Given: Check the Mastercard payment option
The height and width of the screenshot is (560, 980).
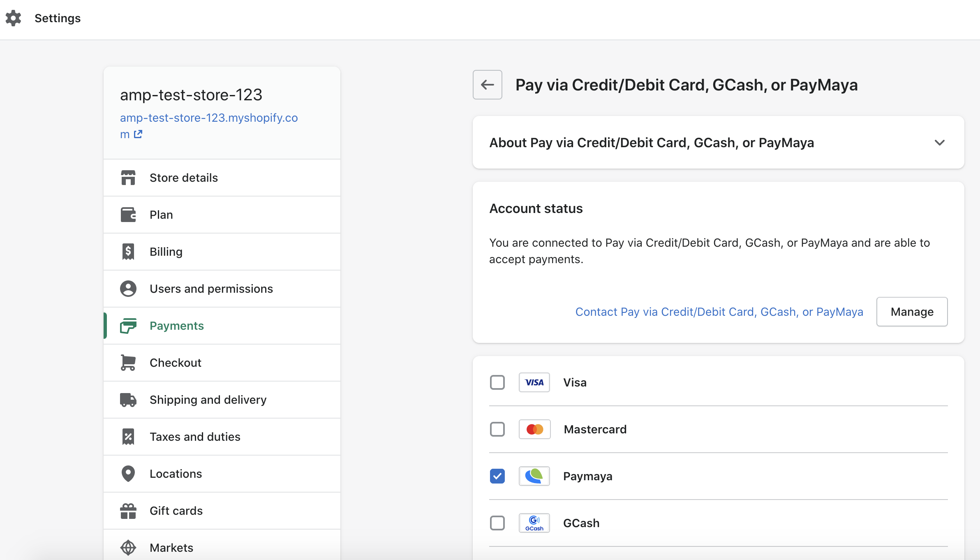Looking at the screenshot, I should click(497, 429).
